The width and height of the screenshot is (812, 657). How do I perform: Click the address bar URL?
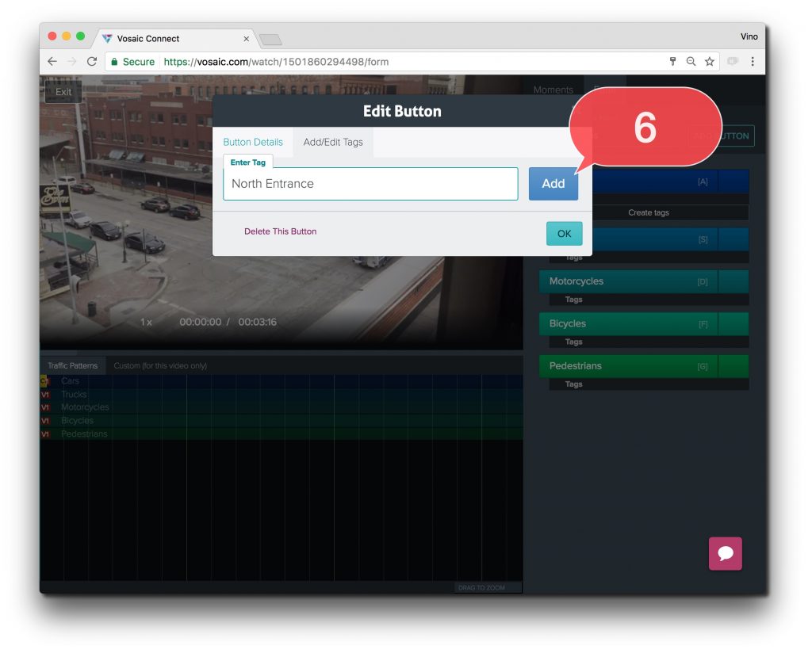(x=276, y=62)
